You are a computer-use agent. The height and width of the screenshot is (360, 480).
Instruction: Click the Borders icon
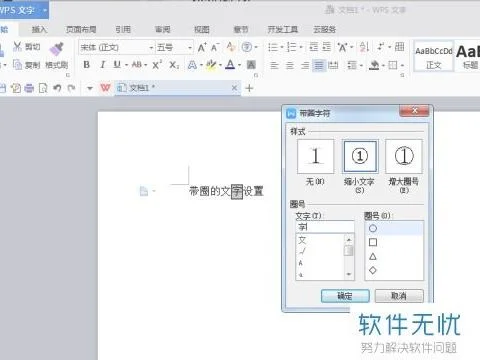click(x=393, y=65)
